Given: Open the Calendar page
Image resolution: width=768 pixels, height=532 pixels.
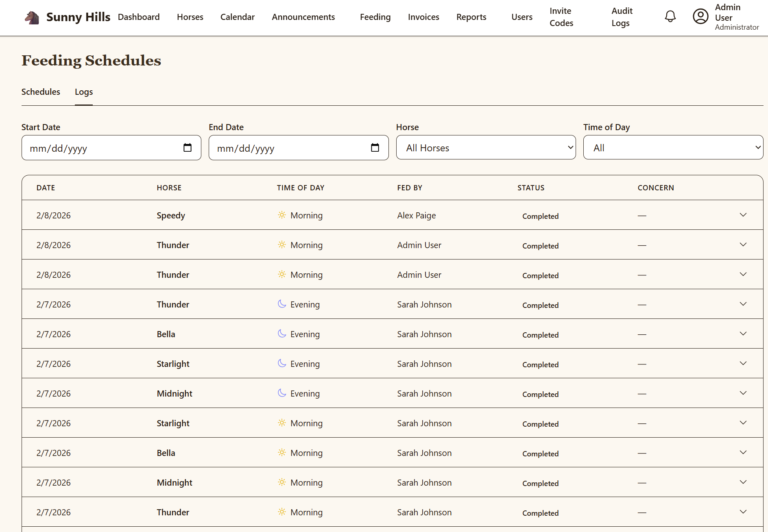Looking at the screenshot, I should pyautogui.click(x=238, y=17).
